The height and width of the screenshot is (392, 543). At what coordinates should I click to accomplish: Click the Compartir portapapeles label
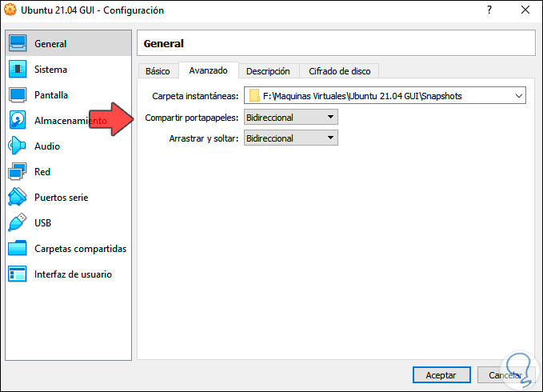191,118
